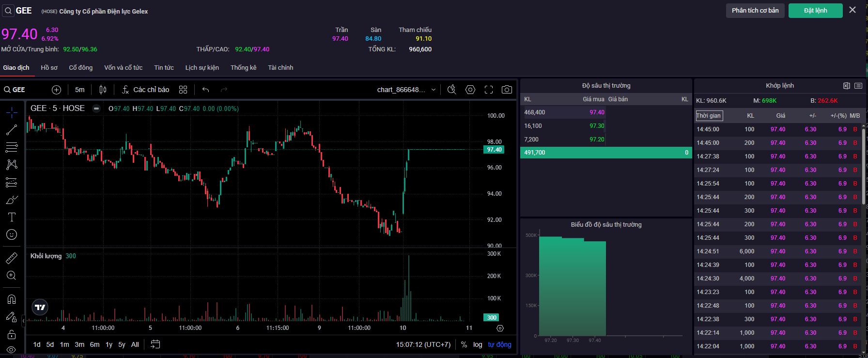Open the chart settings hexagon icon
Image resolution: width=868 pixels, height=358 pixels.
click(470, 90)
